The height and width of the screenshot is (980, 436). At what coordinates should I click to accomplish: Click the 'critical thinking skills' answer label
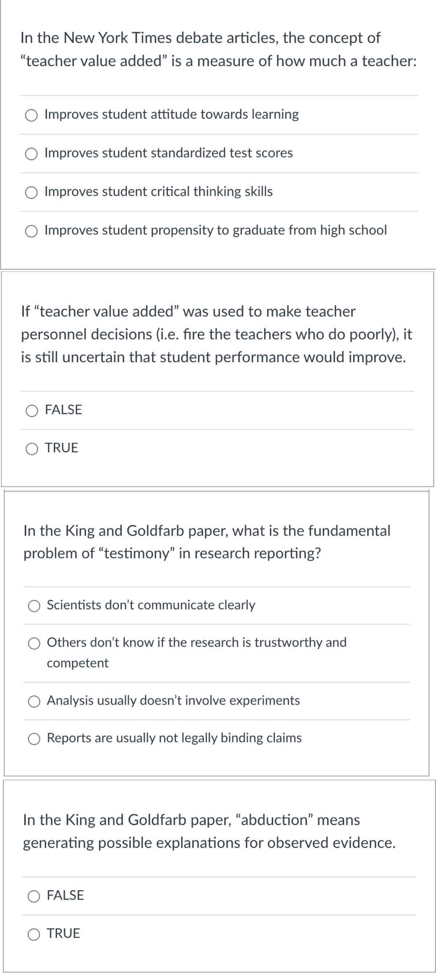tap(158, 192)
